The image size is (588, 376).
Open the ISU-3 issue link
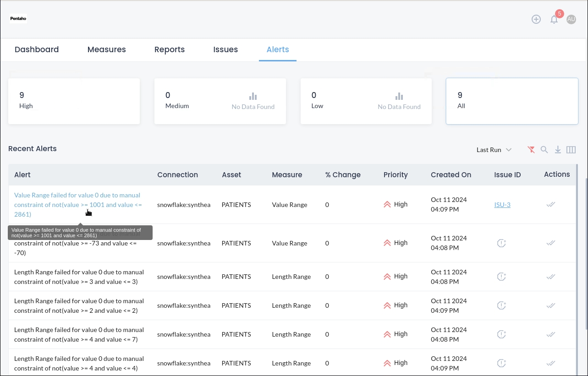tap(502, 205)
